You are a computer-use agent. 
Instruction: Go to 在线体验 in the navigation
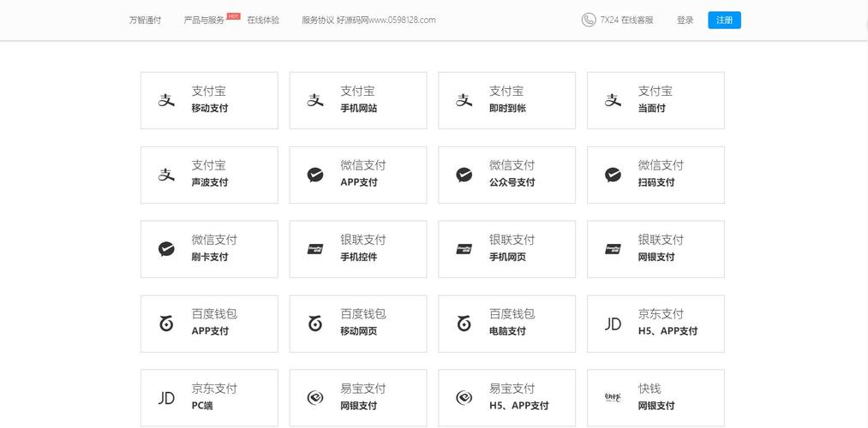click(x=263, y=20)
